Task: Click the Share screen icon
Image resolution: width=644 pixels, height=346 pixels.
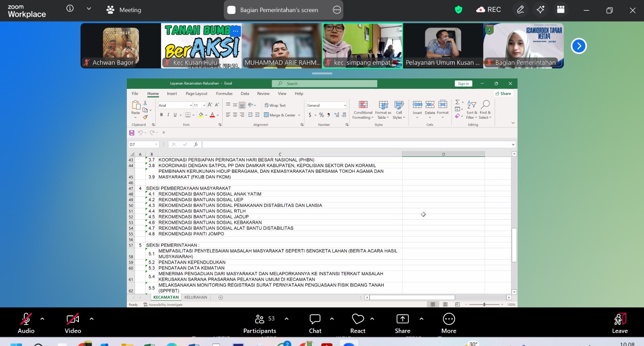Action: coord(402,319)
